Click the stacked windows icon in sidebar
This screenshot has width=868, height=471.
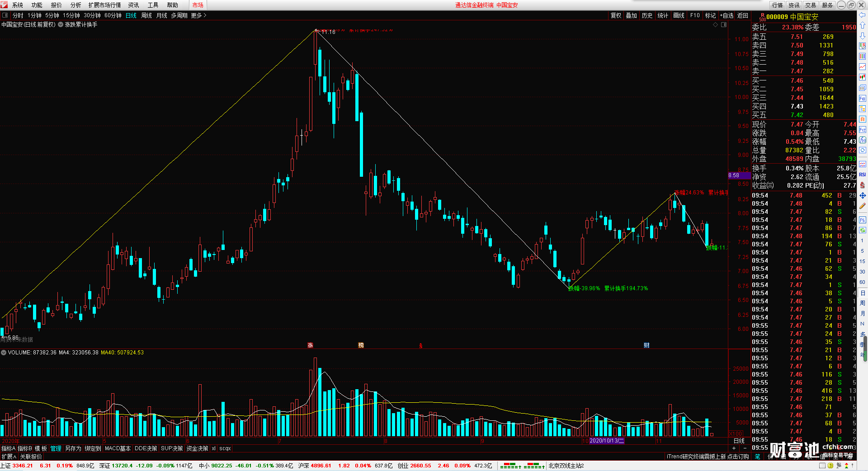coord(862,88)
